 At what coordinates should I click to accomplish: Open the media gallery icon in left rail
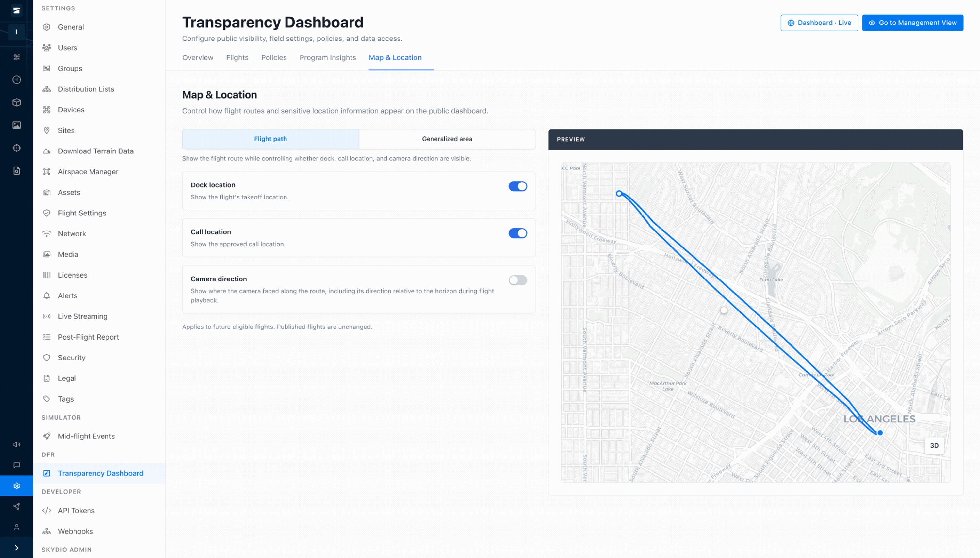pos(16,125)
